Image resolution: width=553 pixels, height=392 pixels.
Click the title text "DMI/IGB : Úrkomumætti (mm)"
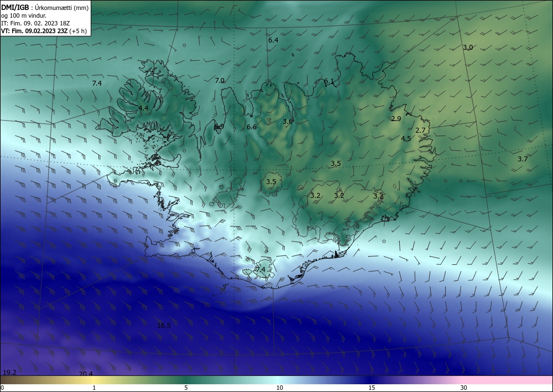(x=45, y=8)
